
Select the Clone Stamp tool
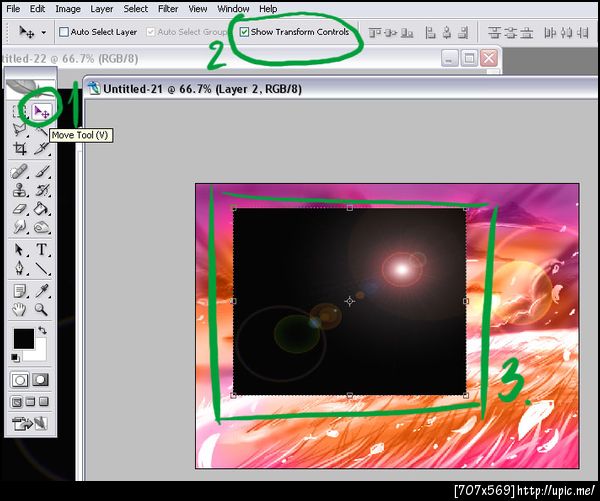19,190
